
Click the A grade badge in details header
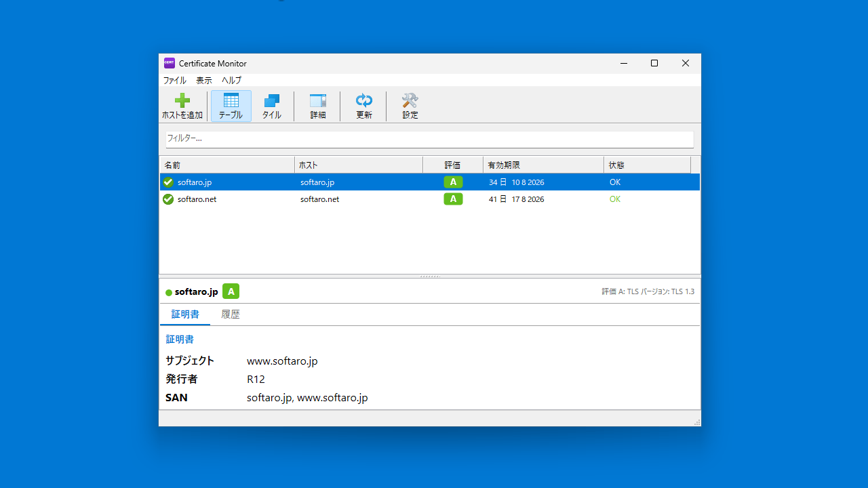point(231,291)
